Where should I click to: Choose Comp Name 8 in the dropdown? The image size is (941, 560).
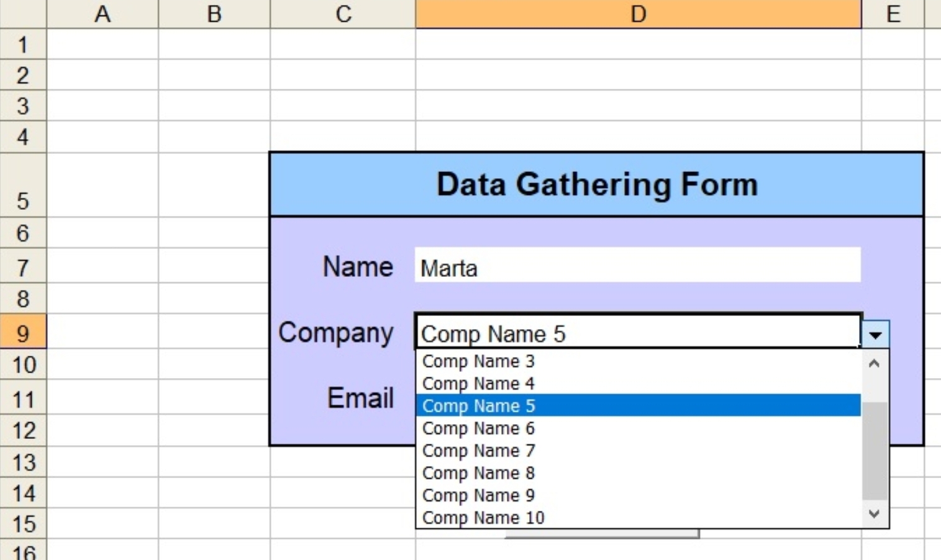[x=478, y=473]
